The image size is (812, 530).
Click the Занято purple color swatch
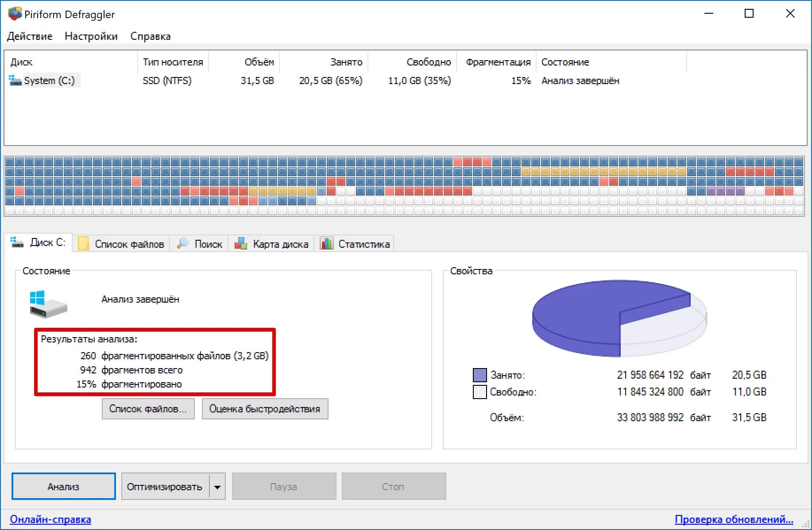tap(480, 375)
